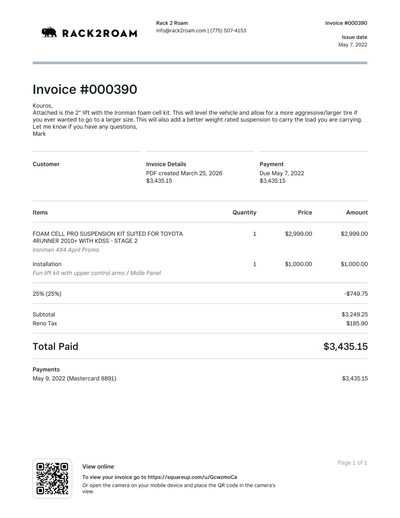This screenshot has height=518, width=400.
Task: Click the 25% discount row label
Action: [x=47, y=294]
